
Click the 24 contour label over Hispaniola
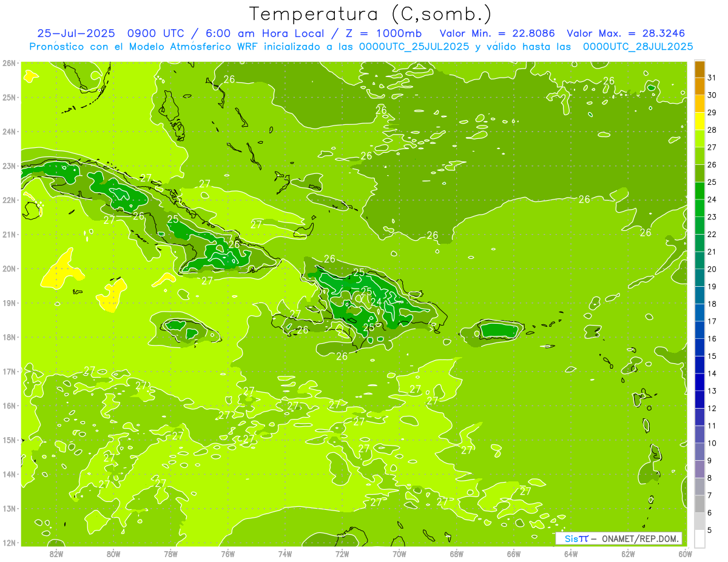point(376,301)
